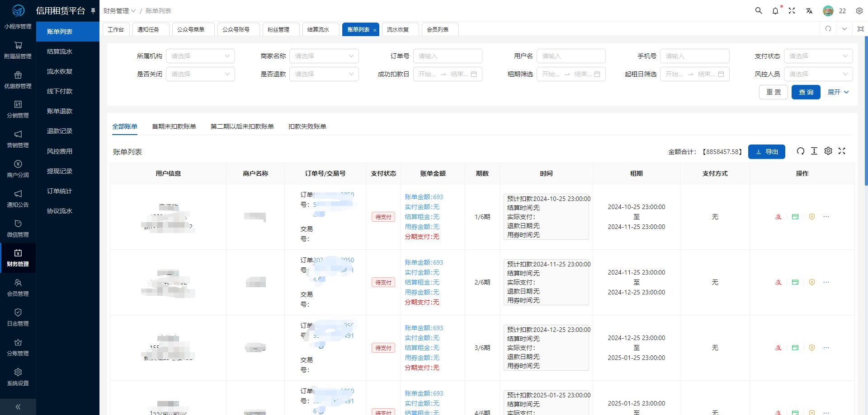The height and width of the screenshot is (415, 868).
Task: Select the 首期未扣款账单 tab
Action: (174, 126)
